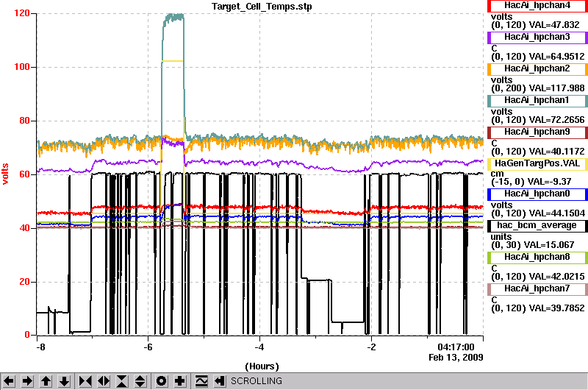Click the Feb 13, 2009 date label
Viewport: 588px width, 390px height.
[456, 358]
